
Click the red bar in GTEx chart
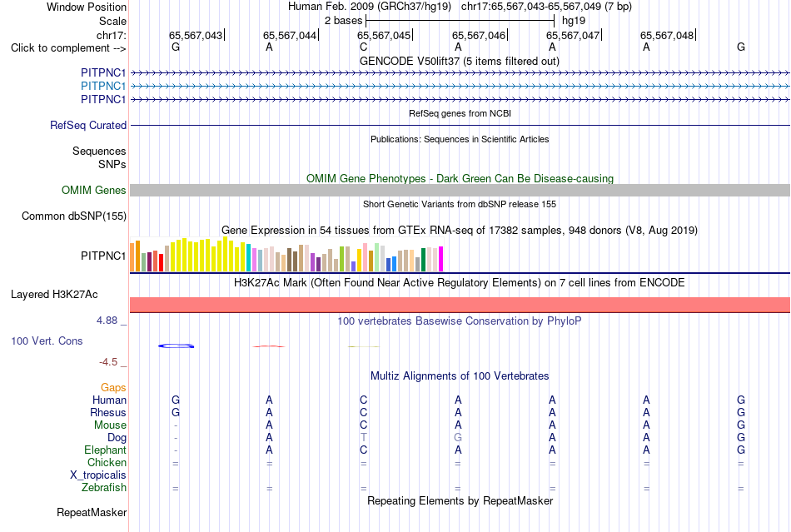tap(162, 263)
